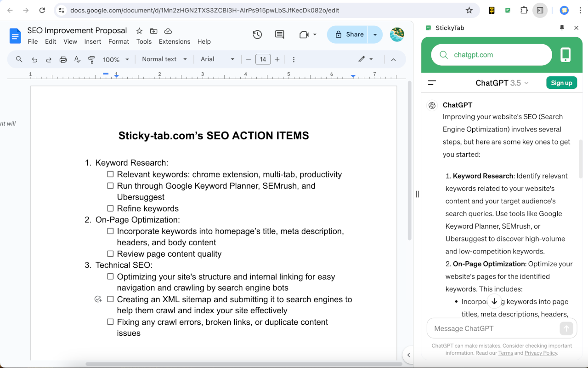Screen dimensions: 588x368
Task: Show the side panel arrow in Docs
Action: coord(408,355)
